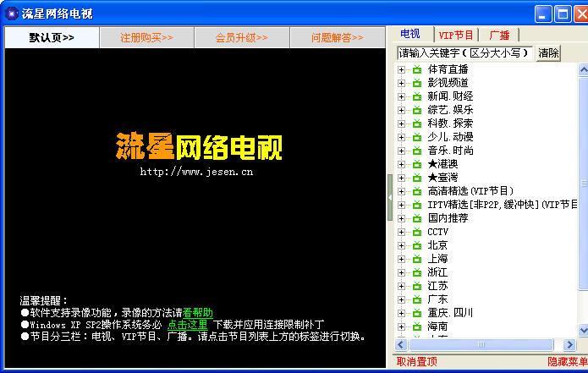Click the TV icon beside 海南
Screen dimensions: 588x373
click(417, 326)
